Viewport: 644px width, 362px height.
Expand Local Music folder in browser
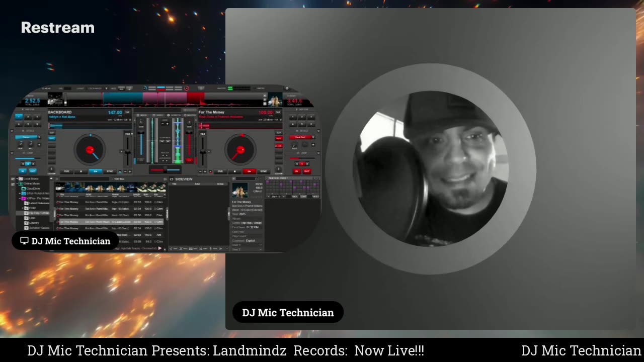17,178
